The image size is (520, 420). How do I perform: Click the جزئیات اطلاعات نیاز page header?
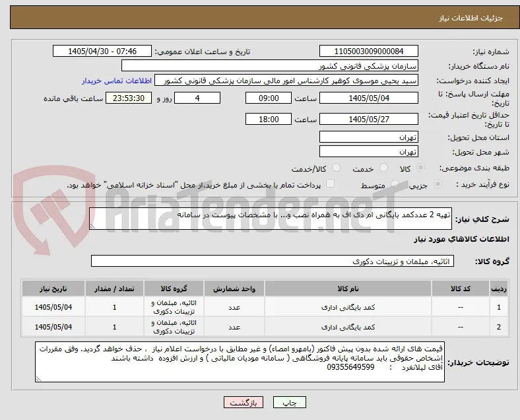coord(471,18)
